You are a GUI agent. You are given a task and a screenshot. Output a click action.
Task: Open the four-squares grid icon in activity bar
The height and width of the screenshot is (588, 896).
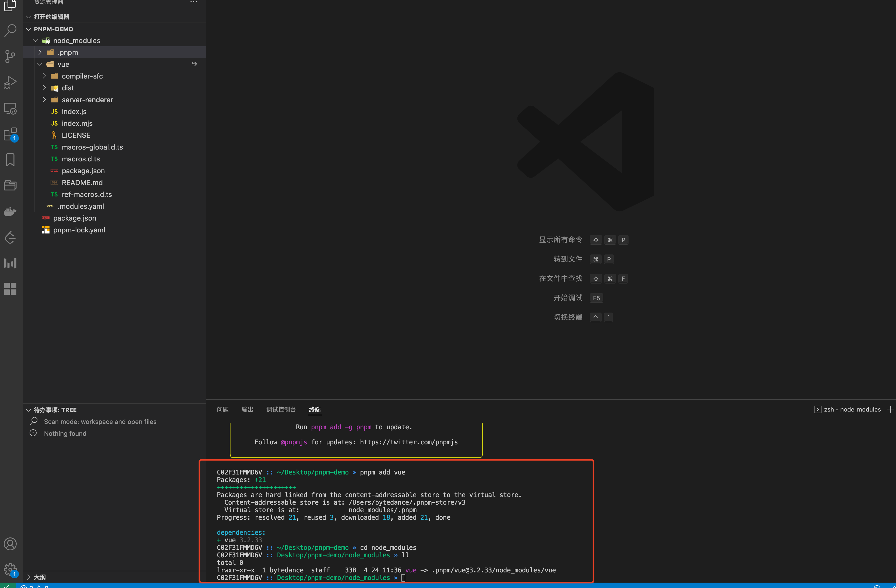pos(10,289)
